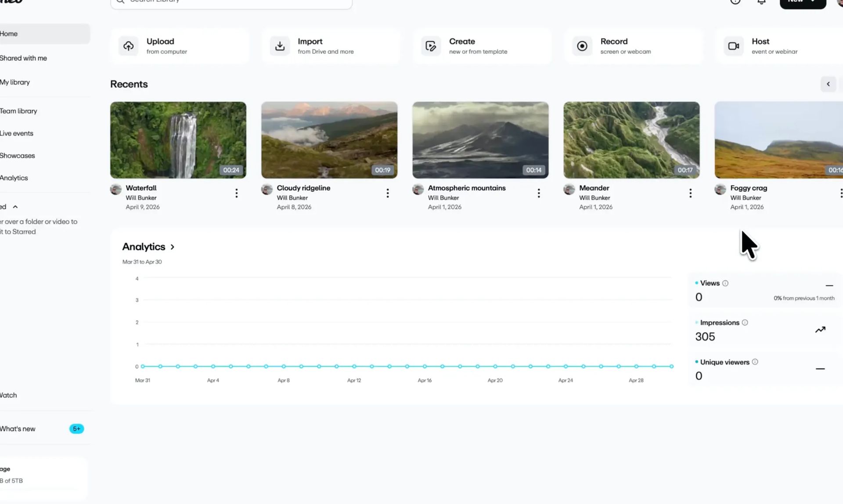Open What's new in sidebar
This screenshot has width=843, height=504.
tap(18, 429)
